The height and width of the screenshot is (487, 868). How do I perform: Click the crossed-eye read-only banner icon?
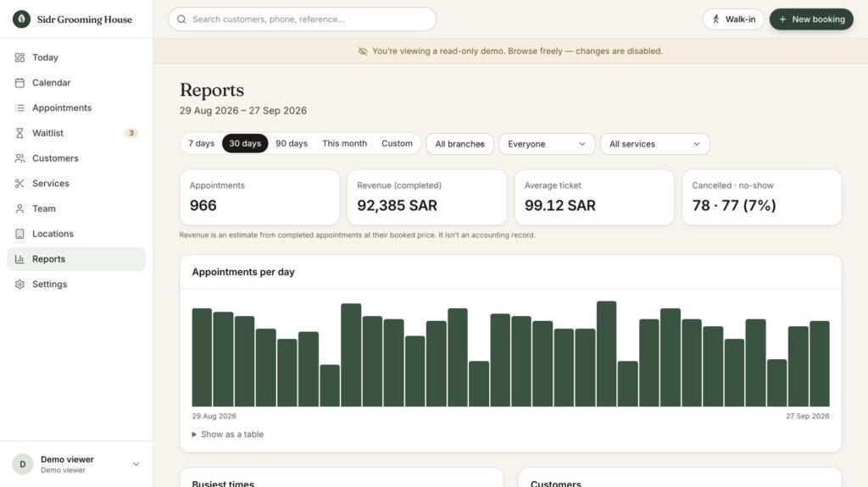tap(363, 52)
